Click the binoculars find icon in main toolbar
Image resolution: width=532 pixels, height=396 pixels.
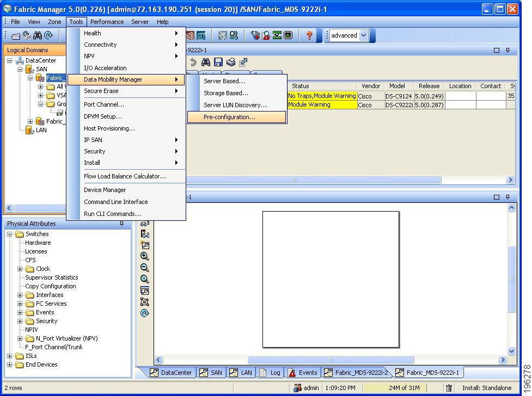tap(37, 35)
